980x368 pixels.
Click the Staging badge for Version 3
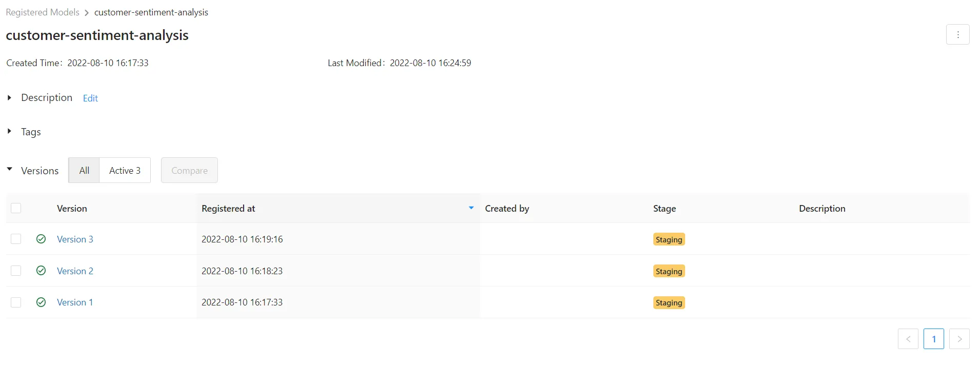tap(669, 239)
